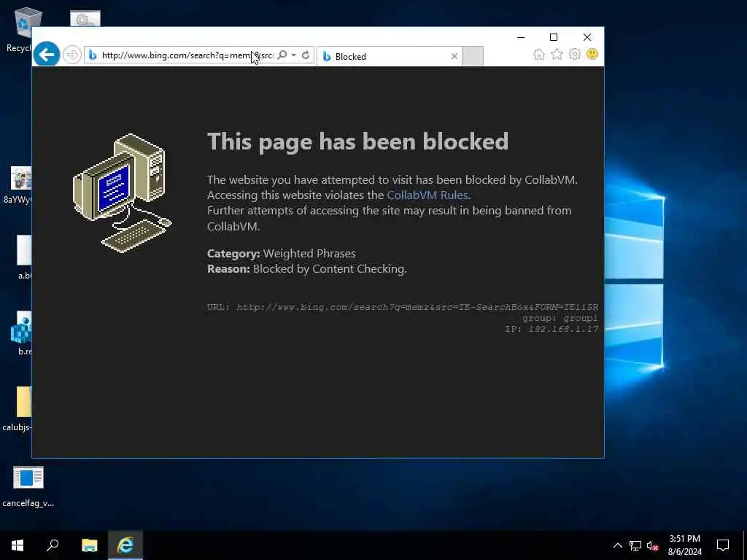Refresh the blocked page

[x=306, y=55]
